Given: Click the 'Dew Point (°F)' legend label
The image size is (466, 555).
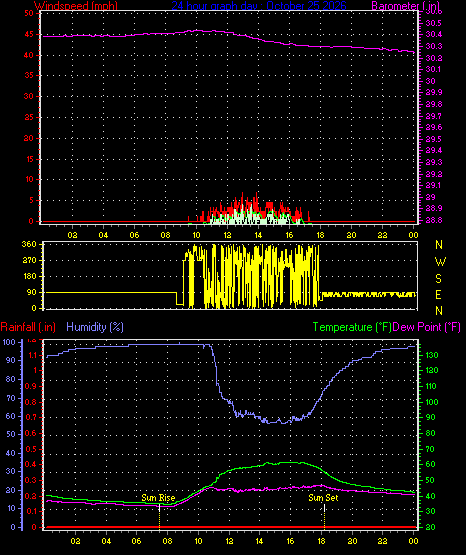Looking at the screenshot, I should point(426,327).
